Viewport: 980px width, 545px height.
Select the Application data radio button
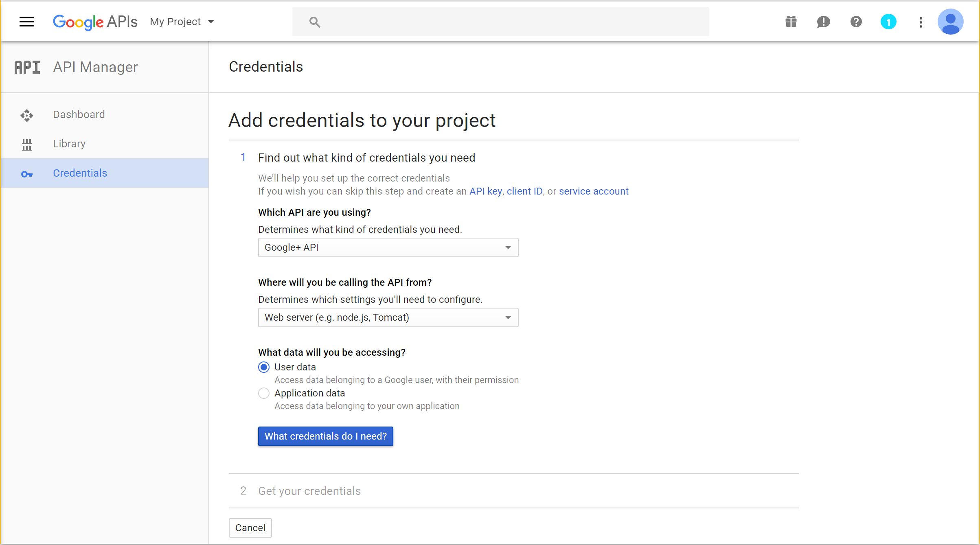tap(264, 393)
